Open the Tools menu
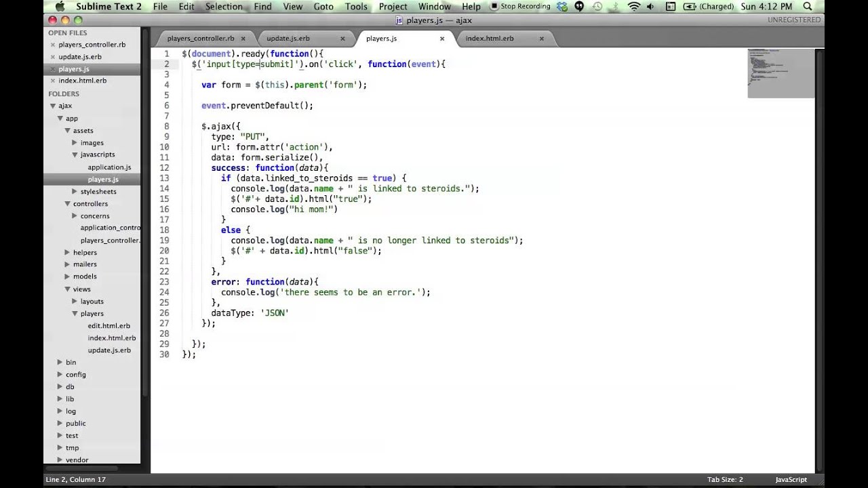This screenshot has width=868, height=488. (356, 7)
